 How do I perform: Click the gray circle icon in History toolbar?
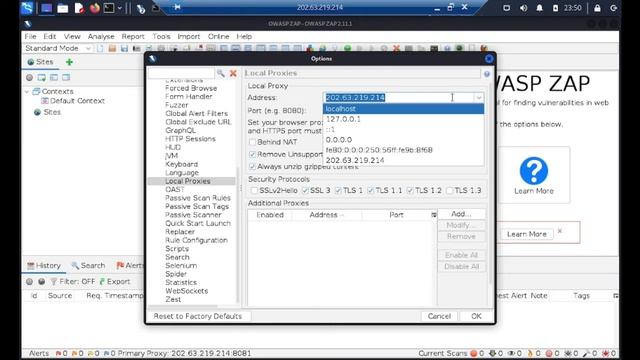(x=29, y=282)
